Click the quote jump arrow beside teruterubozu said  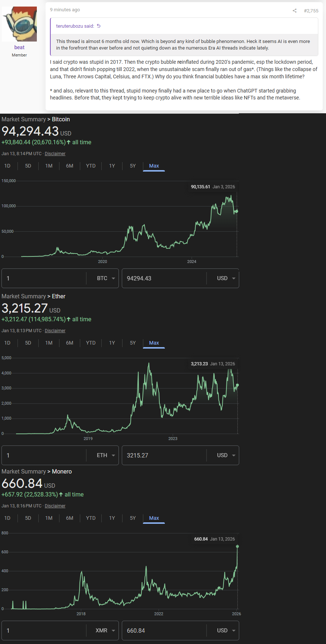[x=98, y=26]
